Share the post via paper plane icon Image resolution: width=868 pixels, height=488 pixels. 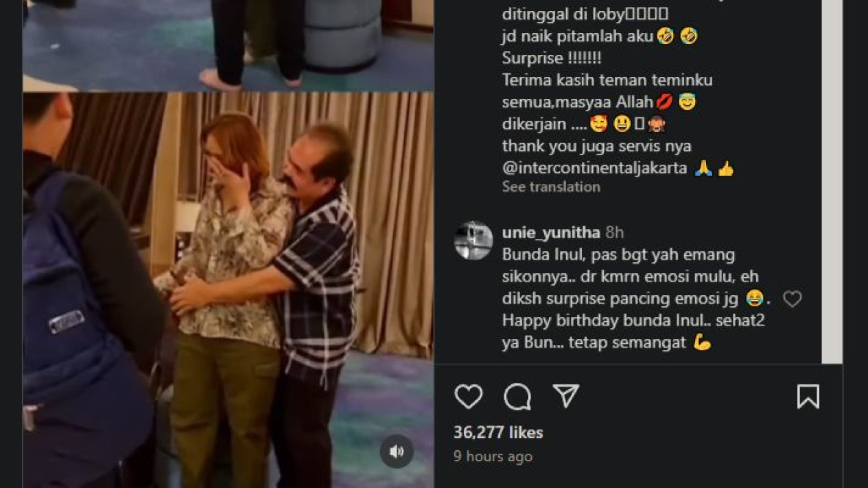pyautogui.click(x=566, y=396)
